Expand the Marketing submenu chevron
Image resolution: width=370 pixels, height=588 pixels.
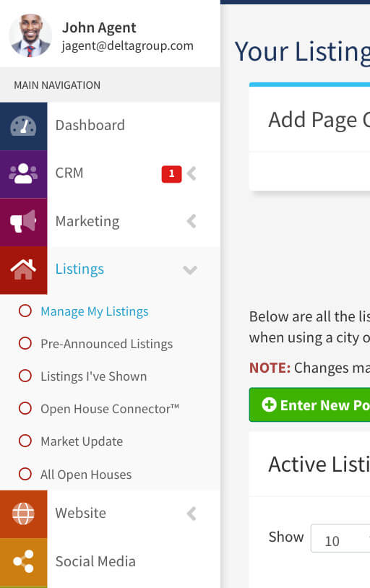click(x=192, y=221)
